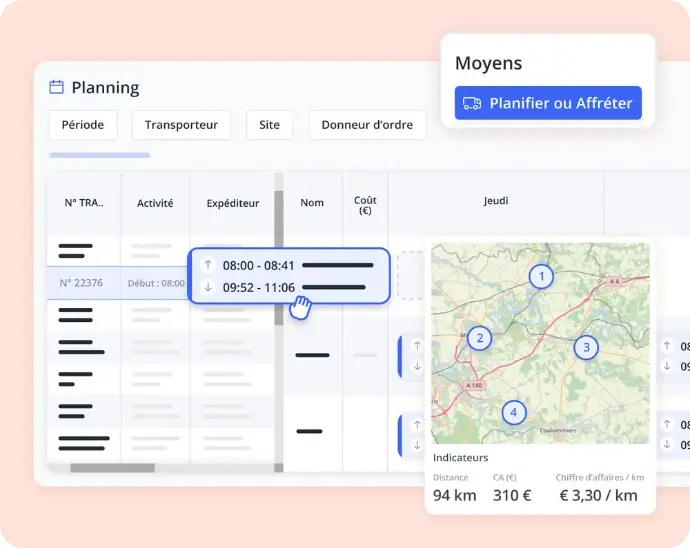Image resolution: width=690 pixels, height=548 pixels.
Task: Click the Expéditeur column header
Action: (x=233, y=203)
